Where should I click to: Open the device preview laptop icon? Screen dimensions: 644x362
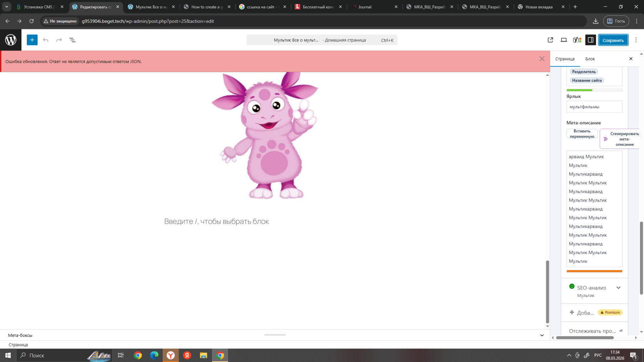click(x=563, y=40)
